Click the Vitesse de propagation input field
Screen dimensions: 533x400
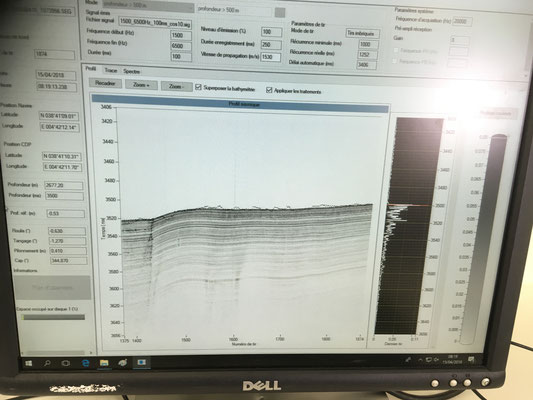point(271,57)
